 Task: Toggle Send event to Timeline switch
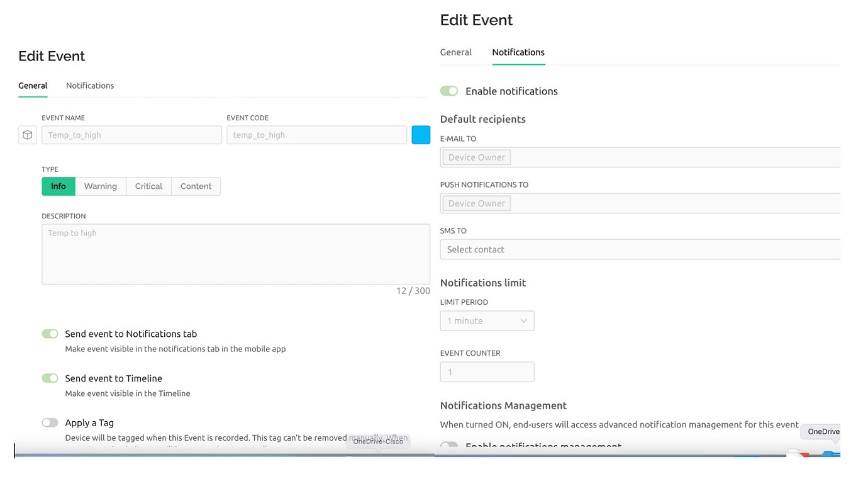click(50, 378)
